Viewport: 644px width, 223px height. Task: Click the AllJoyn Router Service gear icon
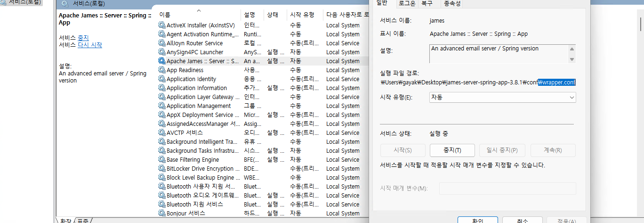pyautogui.click(x=162, y=43)
